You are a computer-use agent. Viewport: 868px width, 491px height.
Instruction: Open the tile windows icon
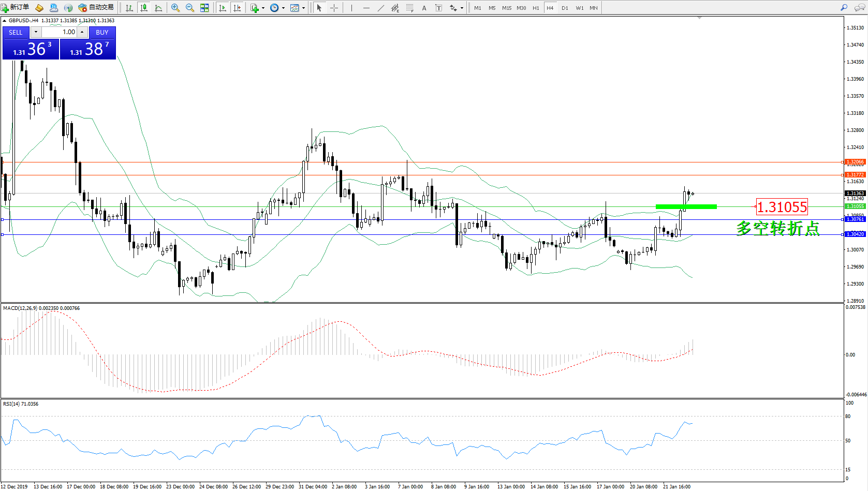click(x=204, y=8)
